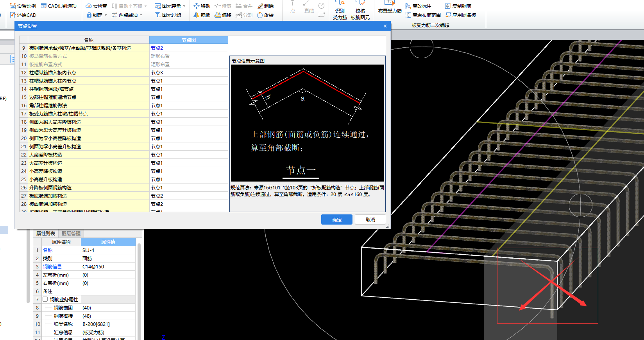Click the 识别受力筋 tool
This screenshot has width=644, height=340.
pyautogui.click(x=340, y=10)
